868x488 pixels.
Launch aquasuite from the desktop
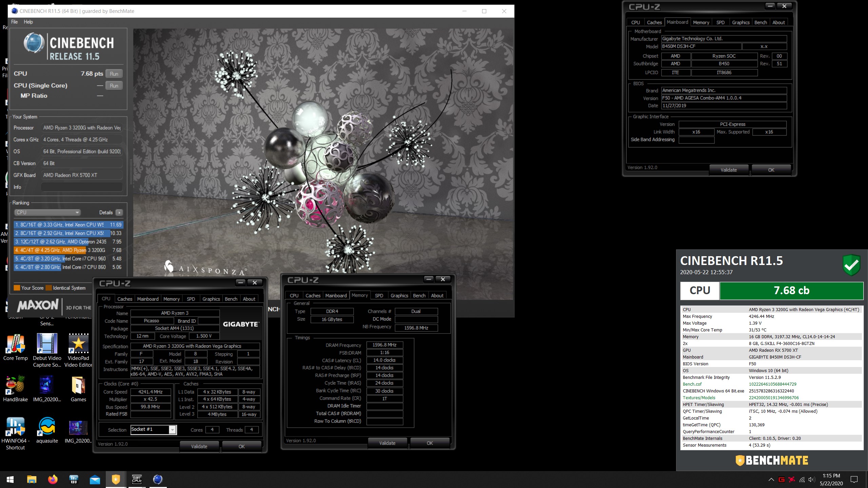click(47, 430)
